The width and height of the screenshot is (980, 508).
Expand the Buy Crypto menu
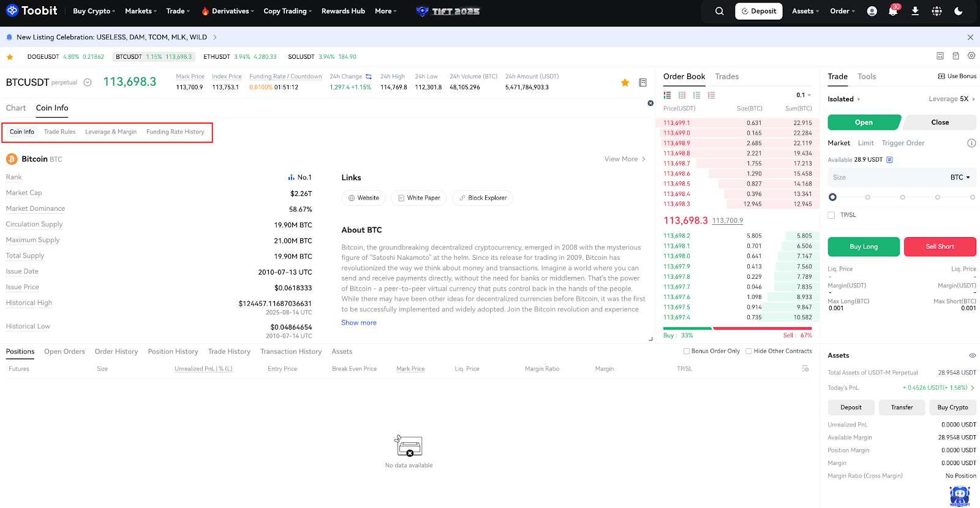click(94, 11)
